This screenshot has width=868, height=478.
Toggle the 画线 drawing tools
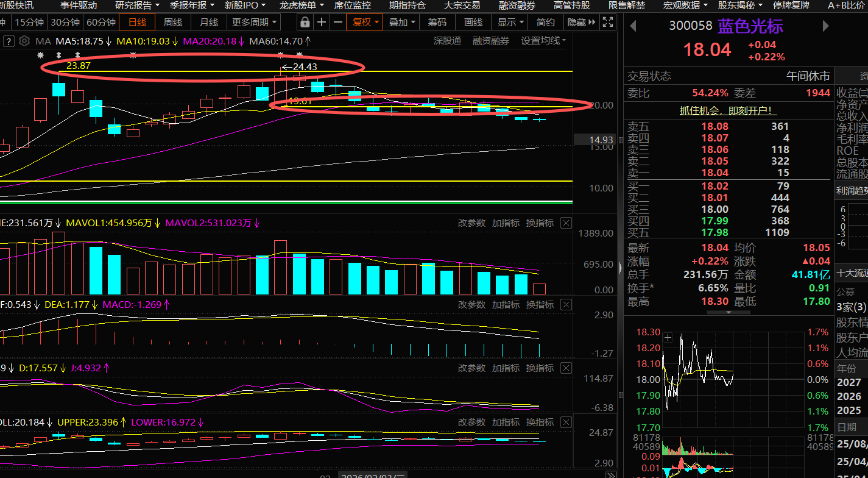473,23
